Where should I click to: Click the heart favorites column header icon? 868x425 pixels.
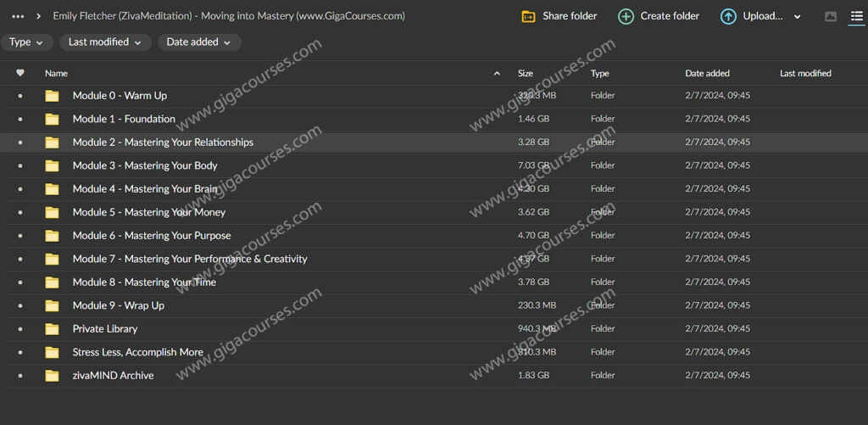coord(20,74)
